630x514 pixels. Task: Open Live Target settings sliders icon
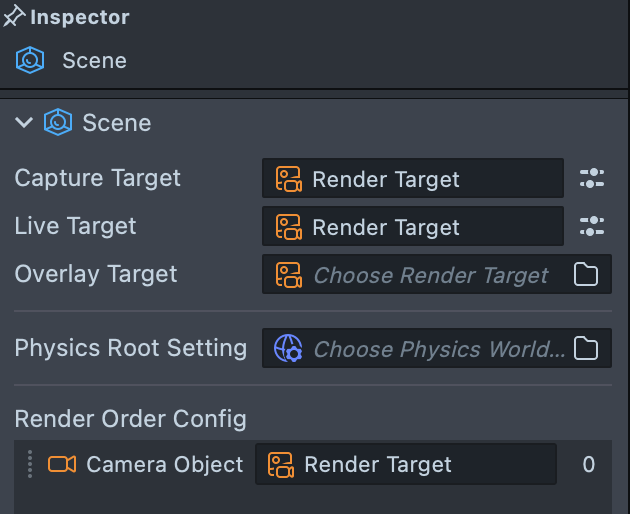point(592,227)
